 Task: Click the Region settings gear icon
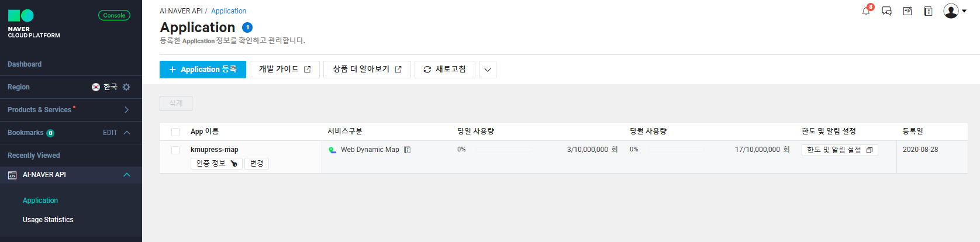pyautogui.click(x=126, y=87)
